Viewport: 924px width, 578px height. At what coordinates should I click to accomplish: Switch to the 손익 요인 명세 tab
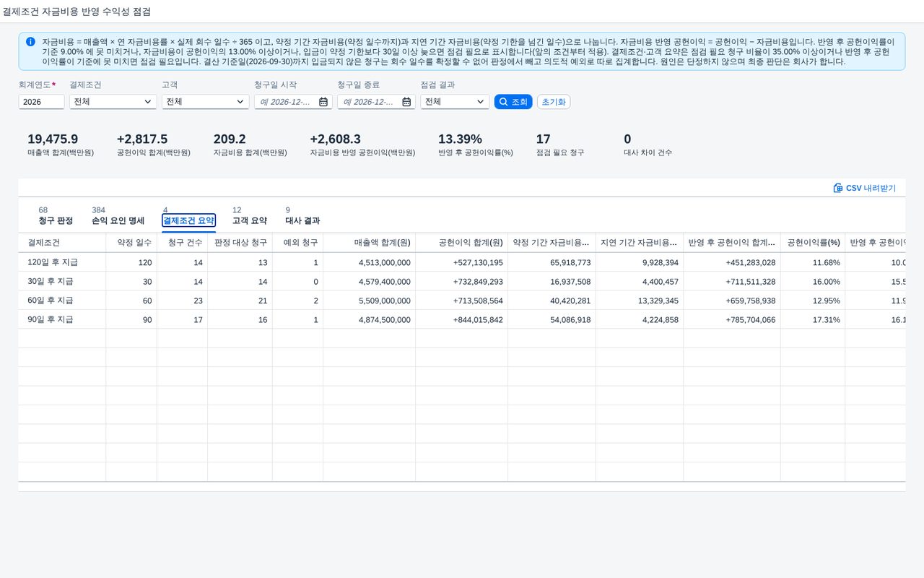click(x=118, y=220)
